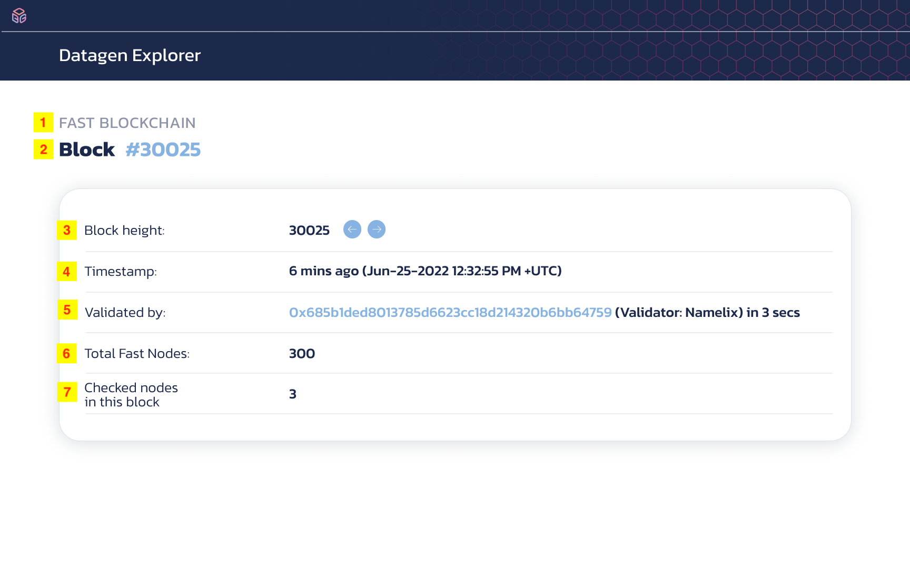The height and width of the screenshot is (588, 910).
Task: Go to the next block arrow
Action: click(377, 230)
